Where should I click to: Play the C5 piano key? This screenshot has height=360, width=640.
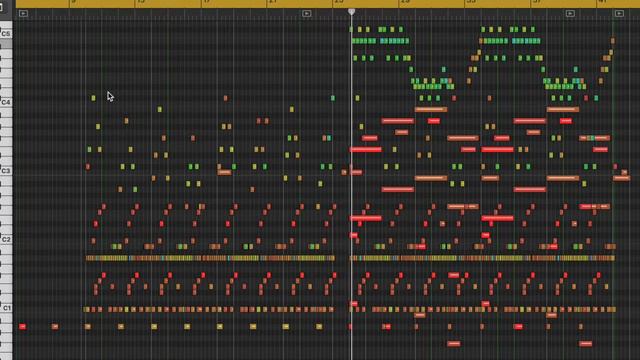6,33
